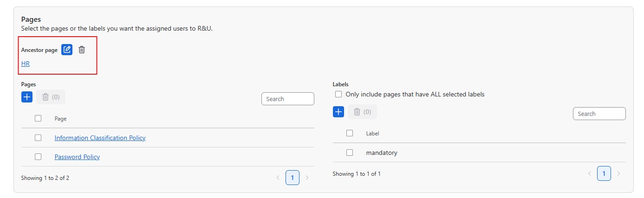
Task: Click the Labels delete (0) trash button
Action: point(362,112)
